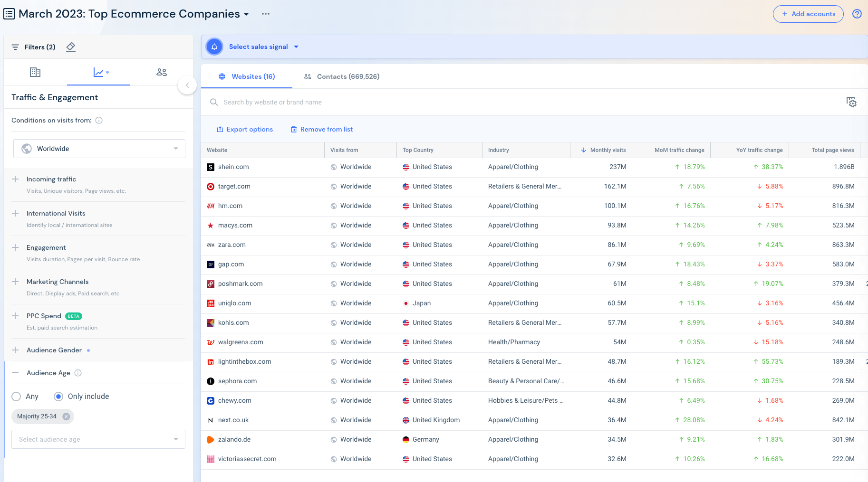Click the Add accounts button
The image size is (868, 482).
pos(808,14)
